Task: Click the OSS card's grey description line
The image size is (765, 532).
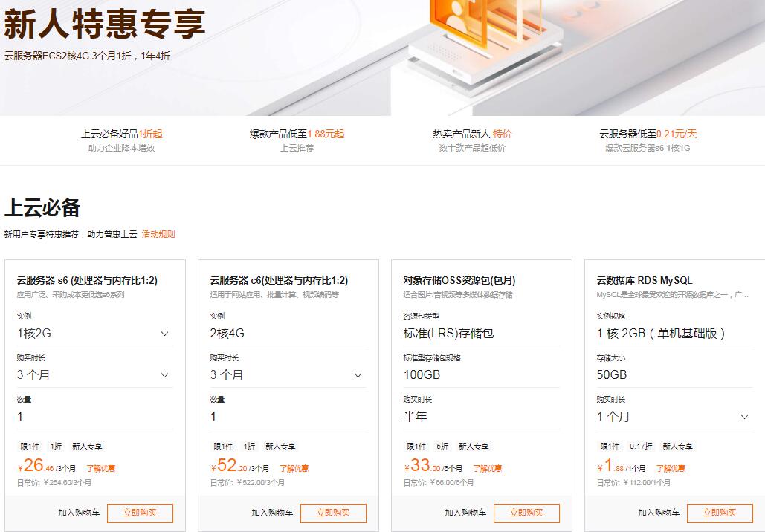Action: [x=458, y=294]
